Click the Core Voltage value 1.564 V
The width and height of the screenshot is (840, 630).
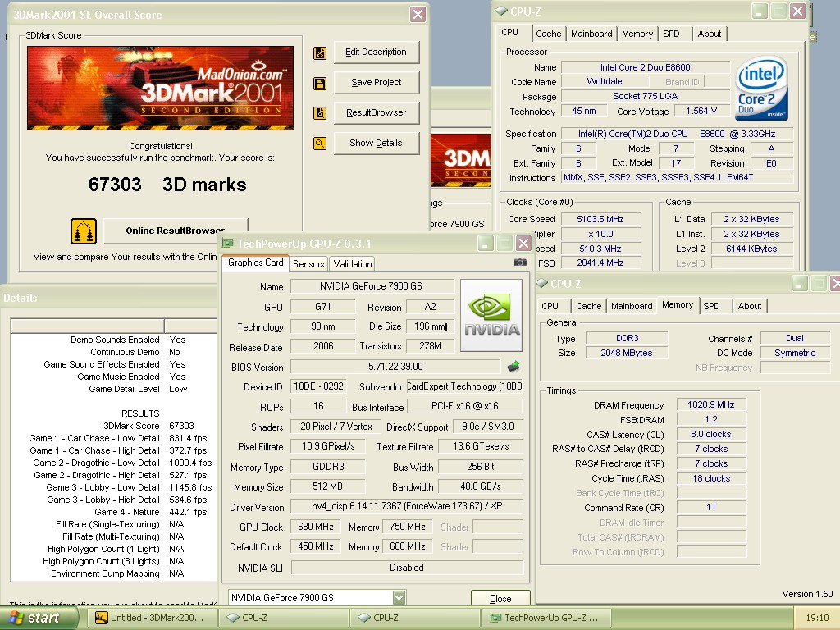pyautogui.click(x=701, y=111)
